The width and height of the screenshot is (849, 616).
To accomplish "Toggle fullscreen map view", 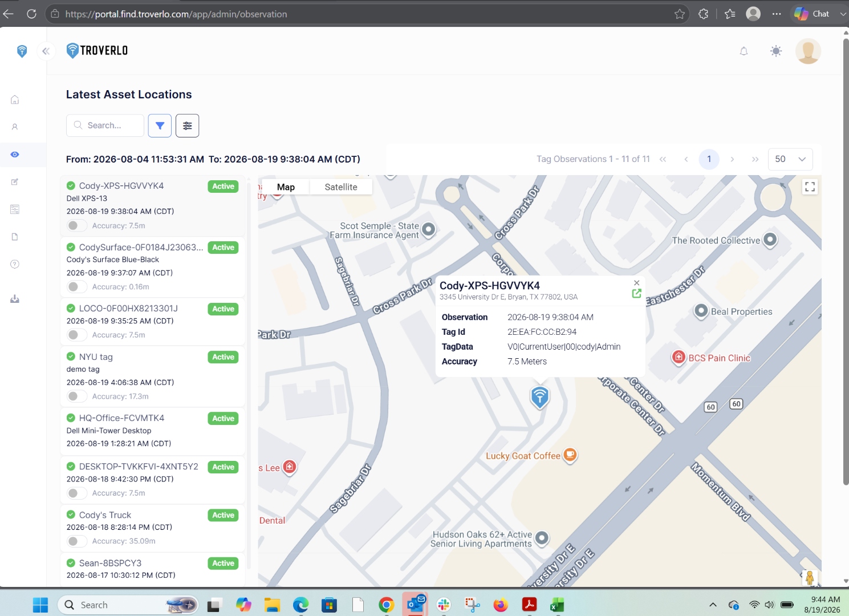I will (x=810, y=187).
